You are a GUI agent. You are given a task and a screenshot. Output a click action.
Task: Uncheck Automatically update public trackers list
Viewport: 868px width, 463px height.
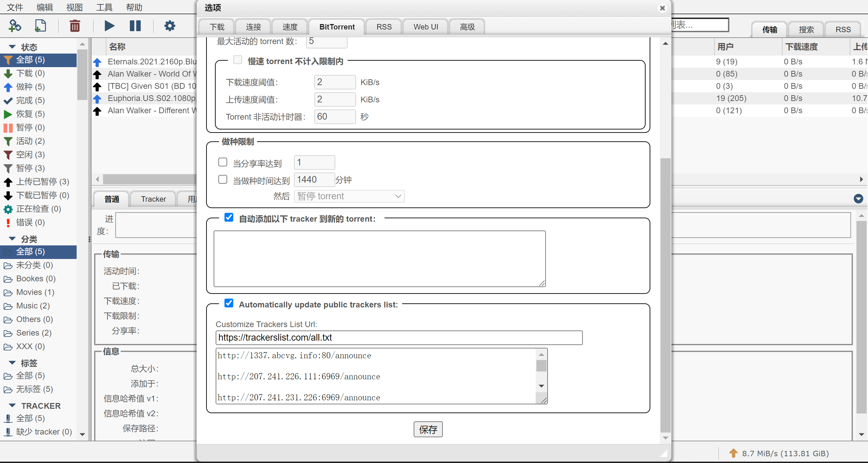point(229,303)
